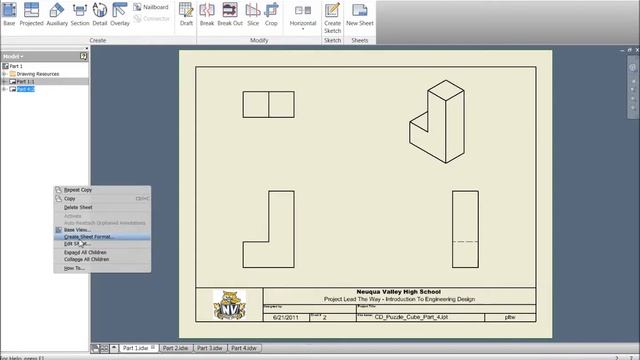
Task: Choose Expand All Children
Action: tap(102, 252)
